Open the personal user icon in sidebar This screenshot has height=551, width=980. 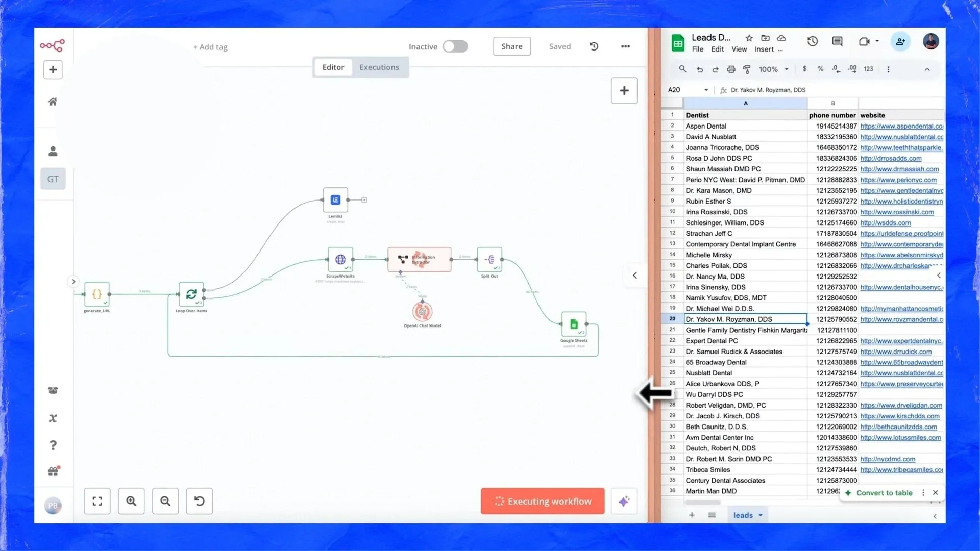(53, 151)
